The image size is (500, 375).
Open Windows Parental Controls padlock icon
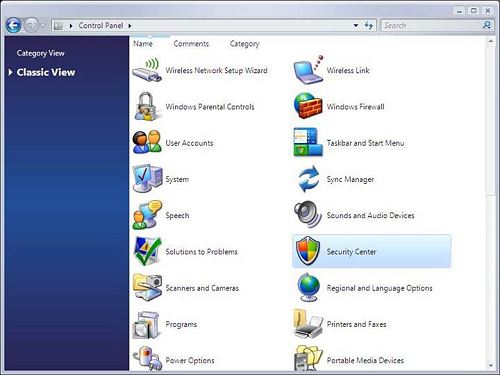146,106
